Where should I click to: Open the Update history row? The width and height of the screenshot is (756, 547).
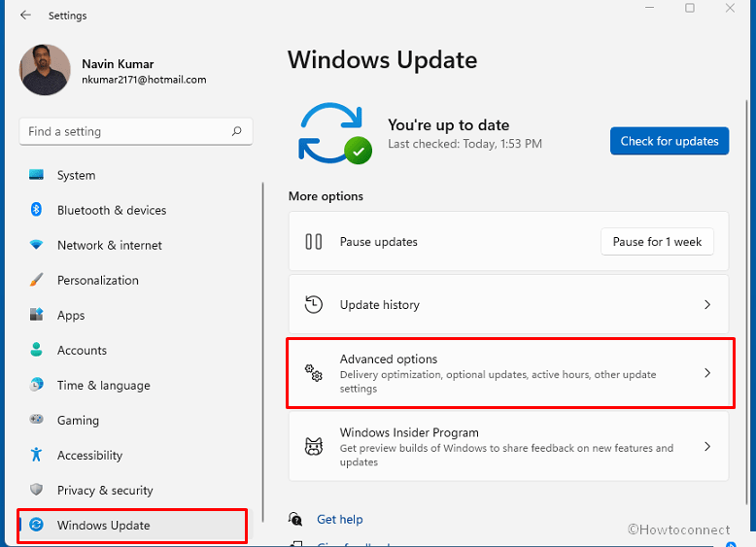508,304
